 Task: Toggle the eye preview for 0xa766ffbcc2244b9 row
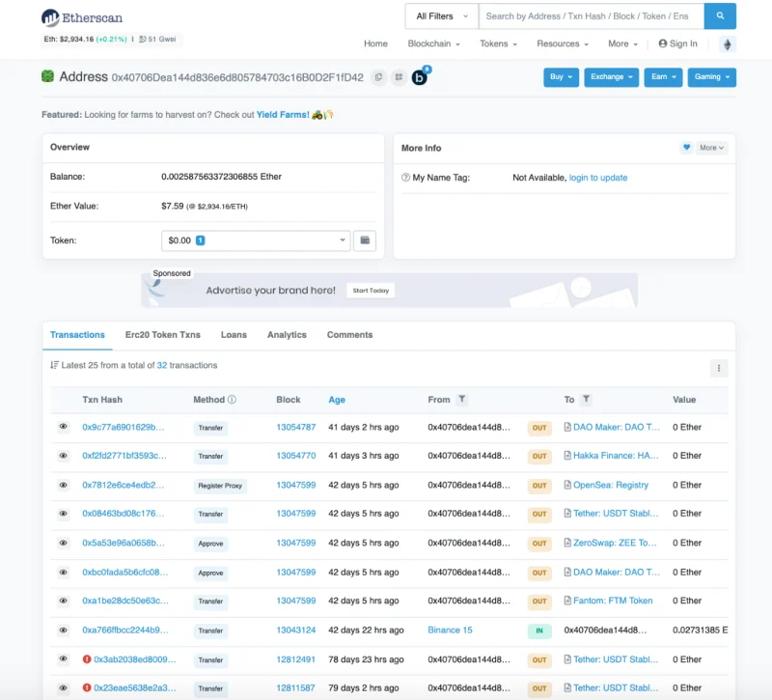63,630
